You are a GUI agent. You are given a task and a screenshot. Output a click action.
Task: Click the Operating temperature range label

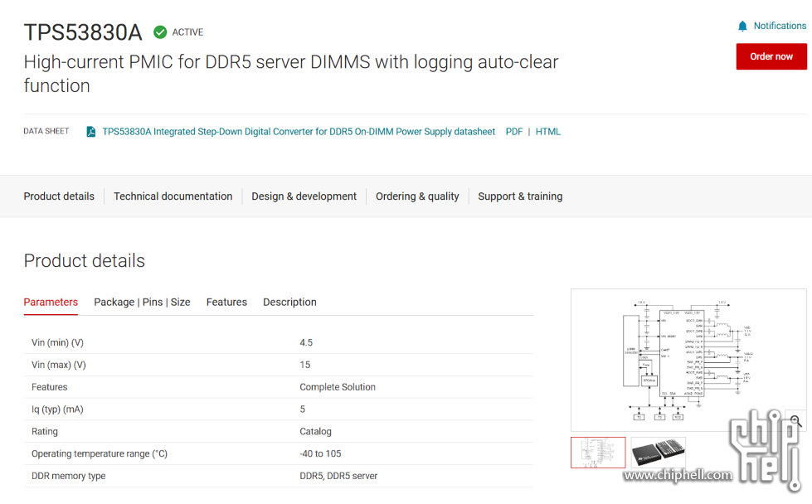[x=100, y=453]
